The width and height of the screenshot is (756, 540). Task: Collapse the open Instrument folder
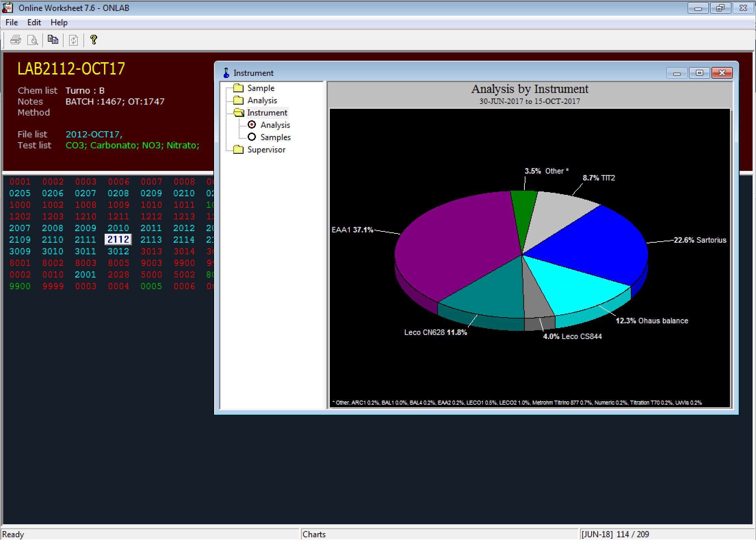[x=238, y=113]
